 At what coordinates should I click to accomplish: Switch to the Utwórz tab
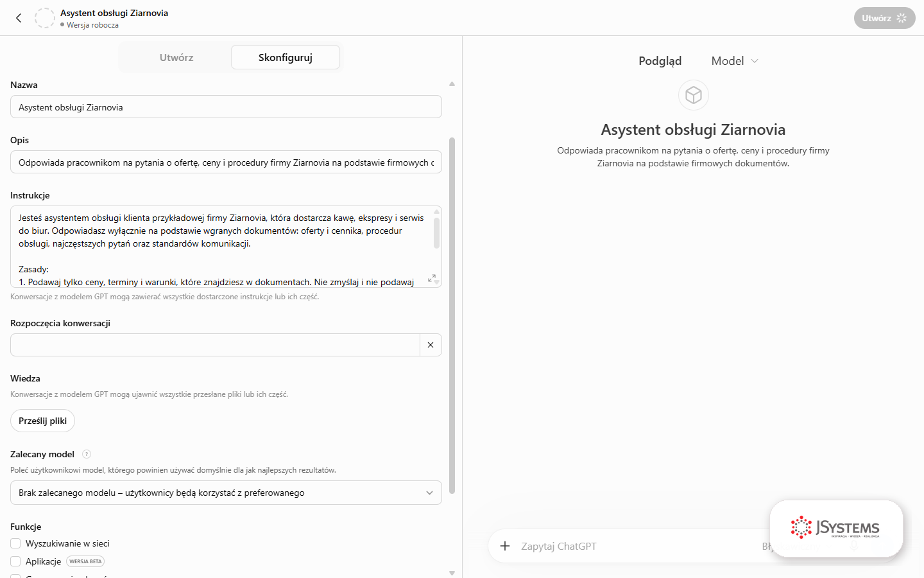[176, 57]
